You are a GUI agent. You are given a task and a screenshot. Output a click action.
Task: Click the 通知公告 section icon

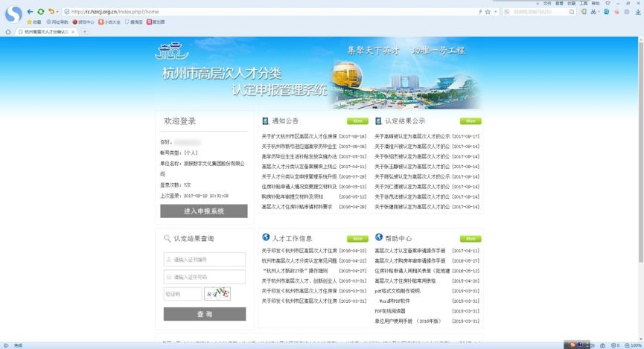265,121
